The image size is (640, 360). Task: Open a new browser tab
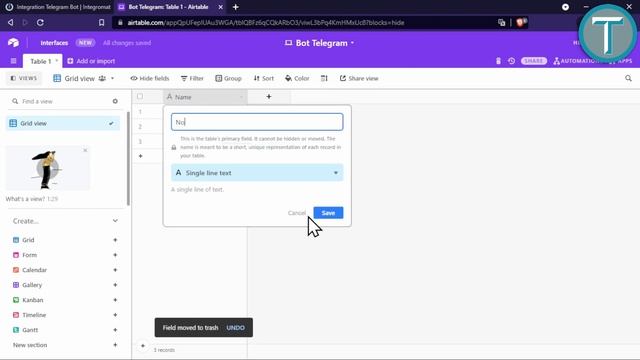coord(236,7)
